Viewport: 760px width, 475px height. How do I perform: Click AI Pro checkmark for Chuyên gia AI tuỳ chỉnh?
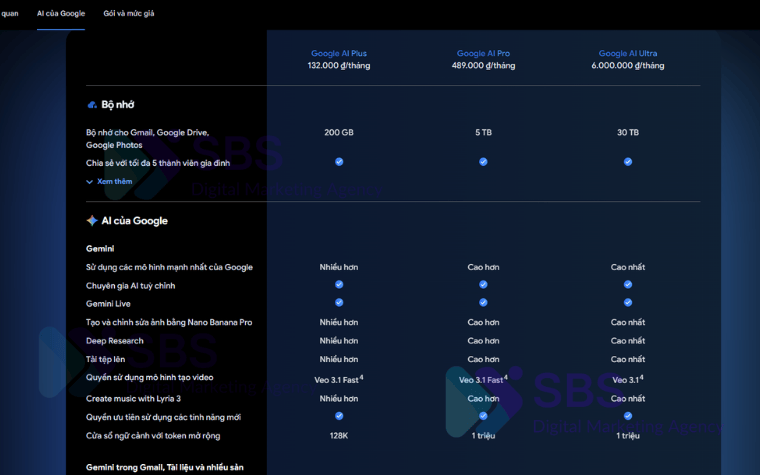tap(483, 285)
